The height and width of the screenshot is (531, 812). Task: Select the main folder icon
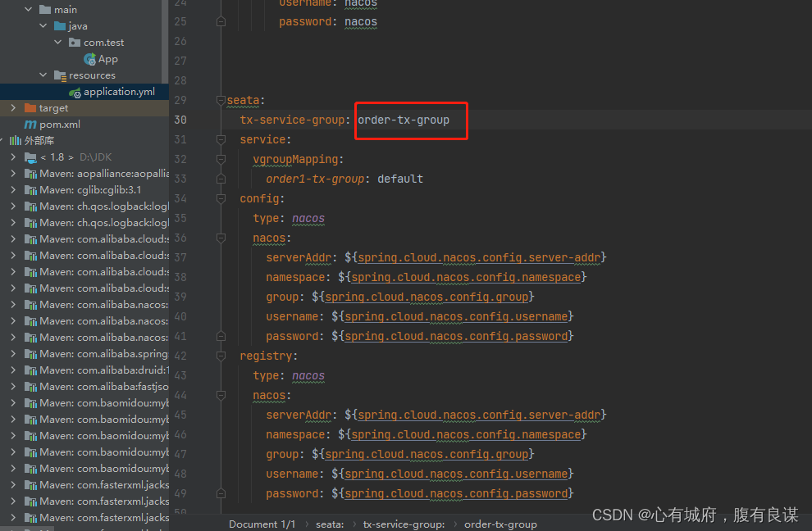[45, 9]
